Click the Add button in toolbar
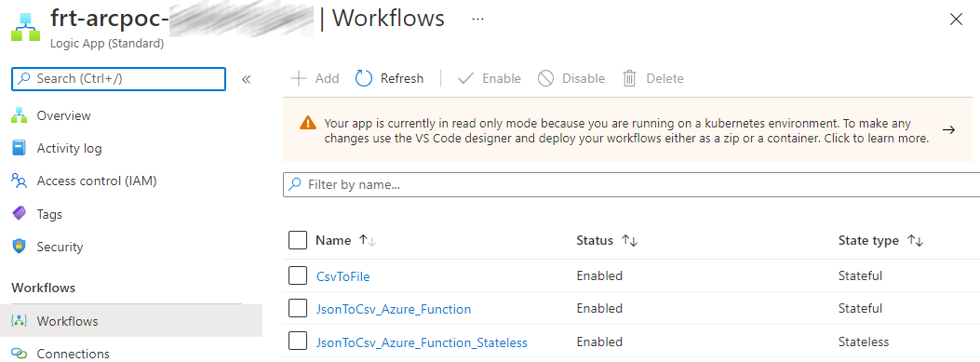980x362 pixels. 315,78
